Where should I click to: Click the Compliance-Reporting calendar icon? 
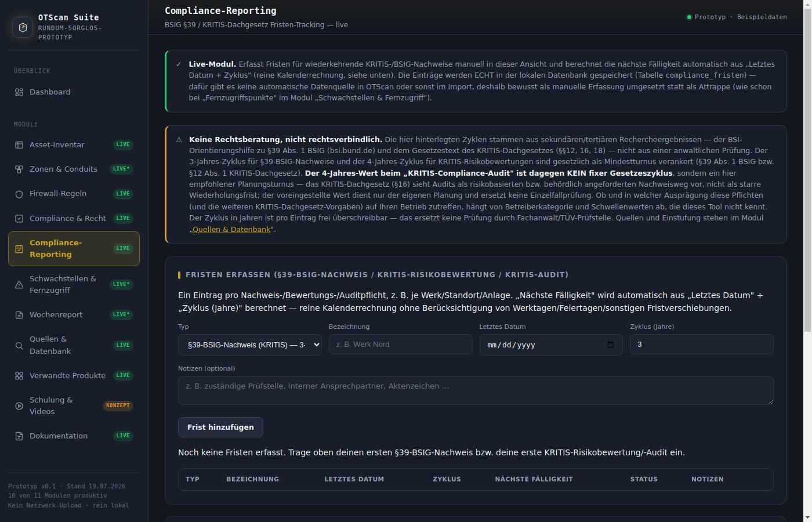pos(19,249)
